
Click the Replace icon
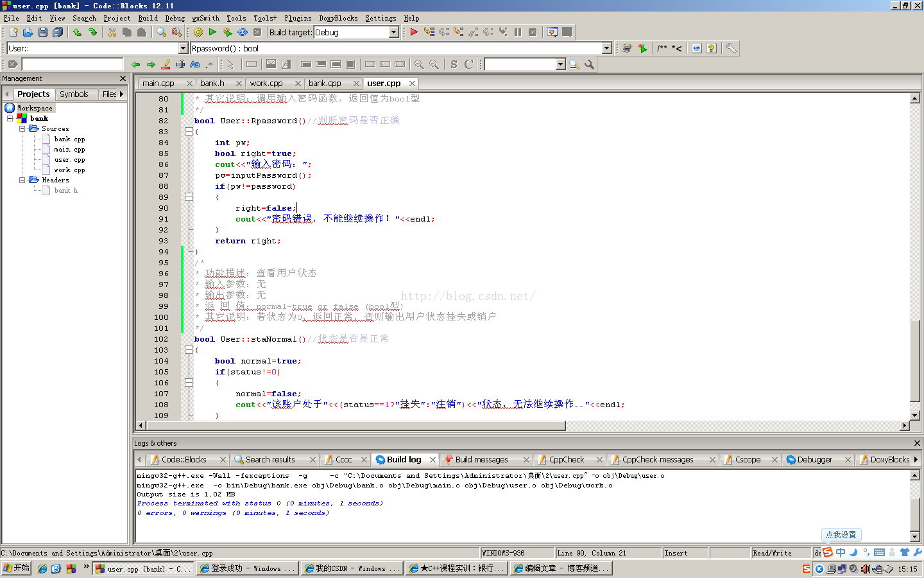tap(176, 32)
